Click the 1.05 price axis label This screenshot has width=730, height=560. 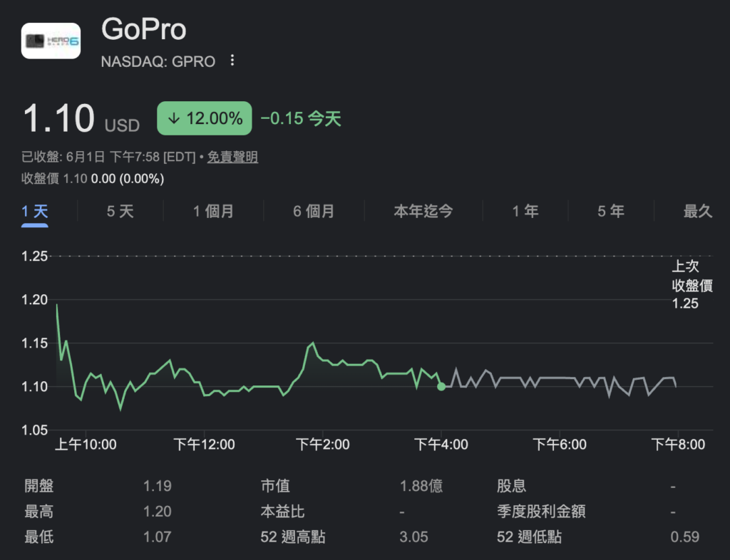pyautogui.click(x=34, y=430)
